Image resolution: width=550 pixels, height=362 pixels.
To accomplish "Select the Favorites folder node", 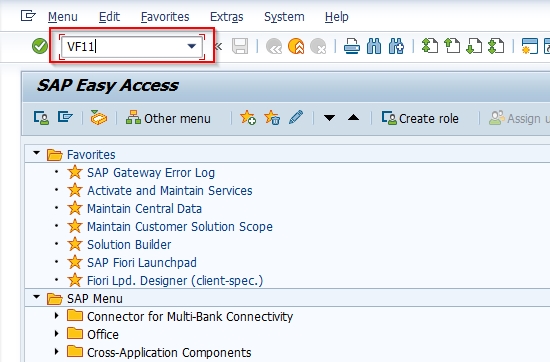I will tap(91, 155).
